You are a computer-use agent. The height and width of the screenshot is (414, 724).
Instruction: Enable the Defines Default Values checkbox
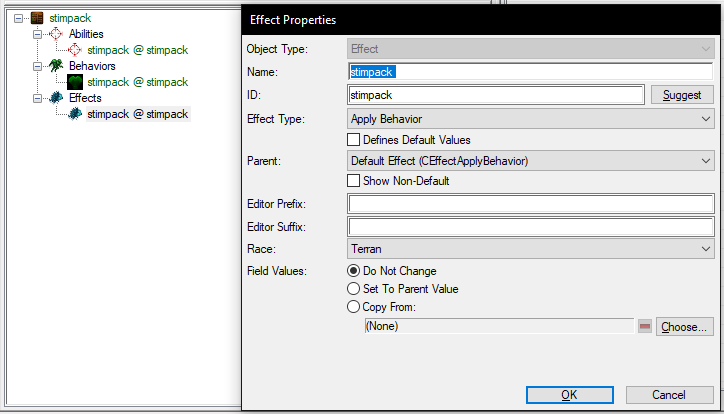(353, 140)
